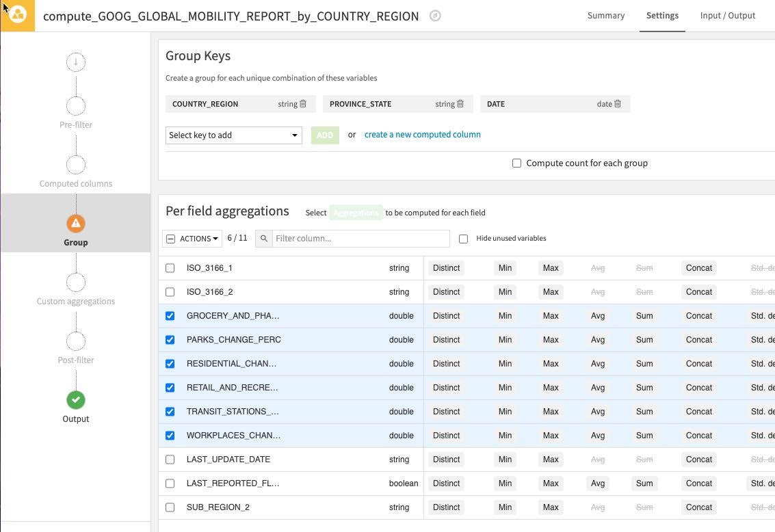Uncheck the PARKS_CHANGE_PERC field
This screenshot has height=532, width=775.
tap(170, 340)
